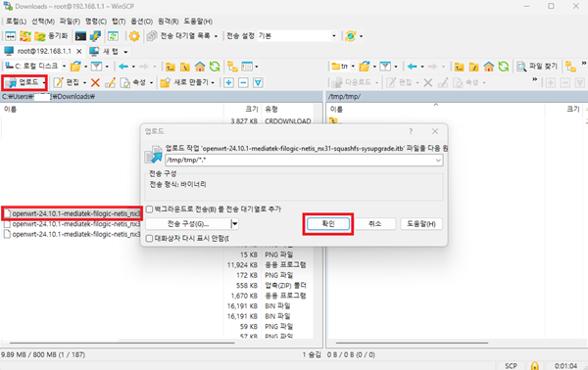588x370 pixels.
Task: Click the local panel refresh icon
Action: coord(215,67)
